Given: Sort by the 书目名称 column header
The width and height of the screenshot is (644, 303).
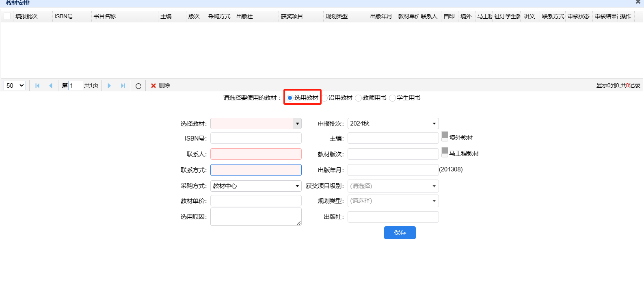Looking at the screenshot, I should click(x=105, y=16).
